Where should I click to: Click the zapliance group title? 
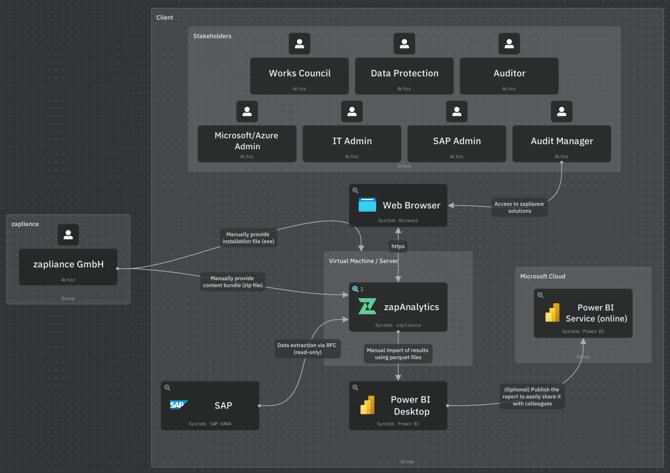[25, 224]
